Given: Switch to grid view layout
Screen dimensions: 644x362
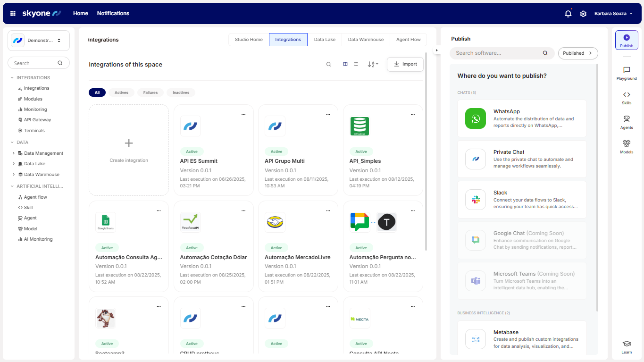Looking at the screenshot, I should point(345,64).
